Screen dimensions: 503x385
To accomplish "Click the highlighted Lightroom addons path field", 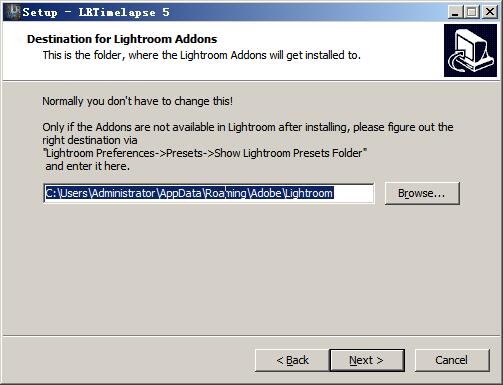I will (x=209, y=193).
